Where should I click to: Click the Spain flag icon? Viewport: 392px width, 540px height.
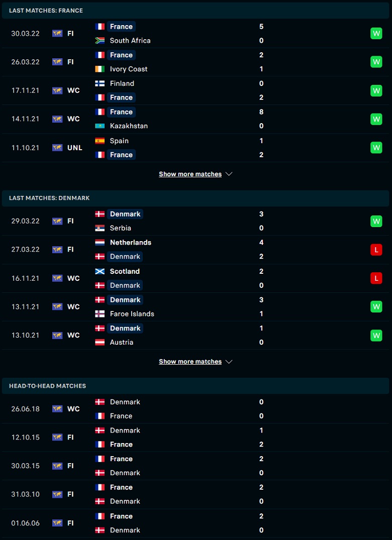(x=100, y=141)
